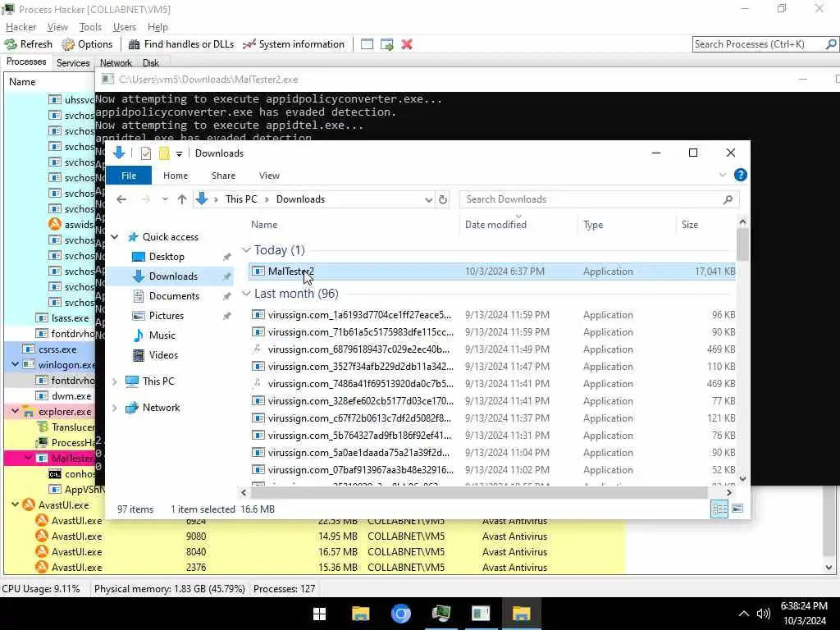Select Music in the navigation pane
Image resolution: width=840 pixels, height=630 pixels.
(162, 336)
